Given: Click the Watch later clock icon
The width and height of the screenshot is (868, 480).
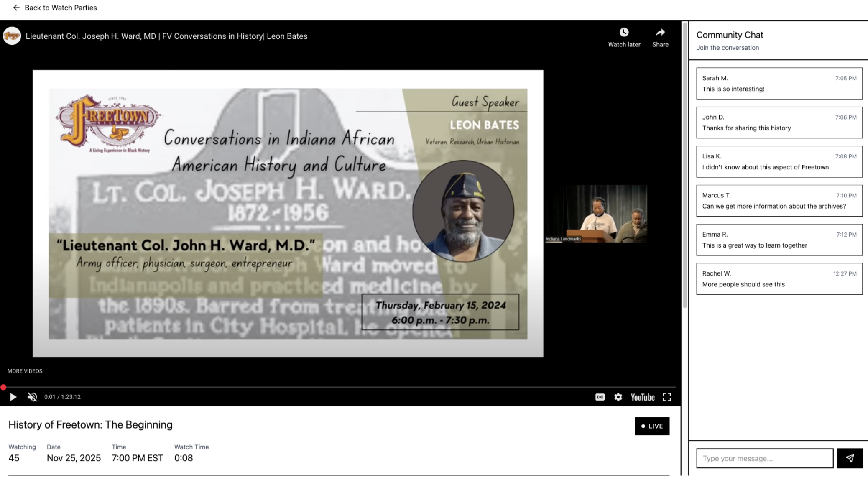Looking at the screenshot, I should [x=624, y=33].
